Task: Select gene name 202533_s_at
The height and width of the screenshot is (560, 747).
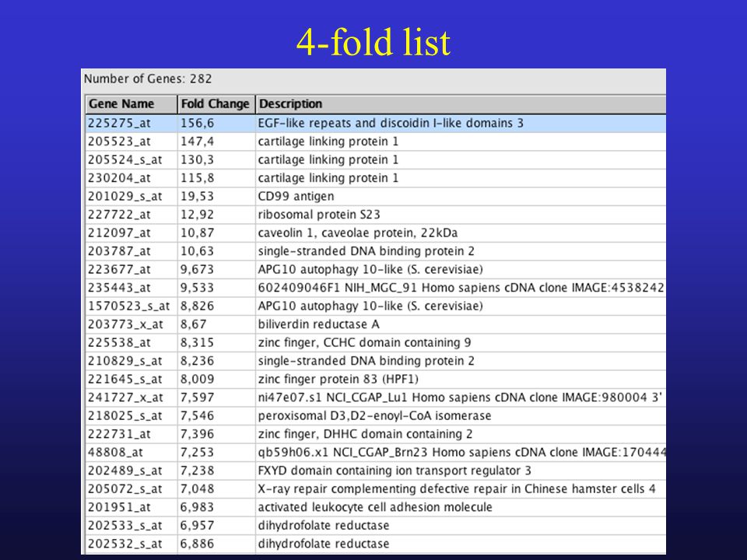Action: coord(124,525)
